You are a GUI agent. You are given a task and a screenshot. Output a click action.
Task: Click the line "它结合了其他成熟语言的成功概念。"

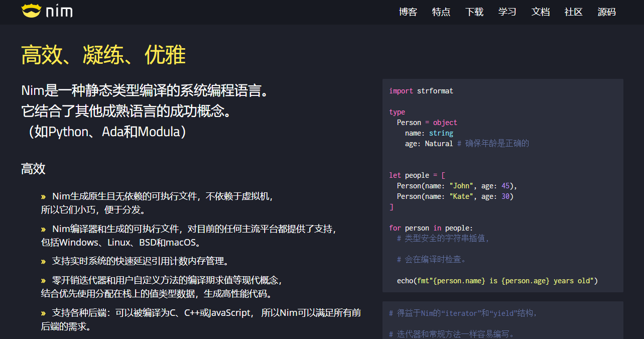coord(127,111)
